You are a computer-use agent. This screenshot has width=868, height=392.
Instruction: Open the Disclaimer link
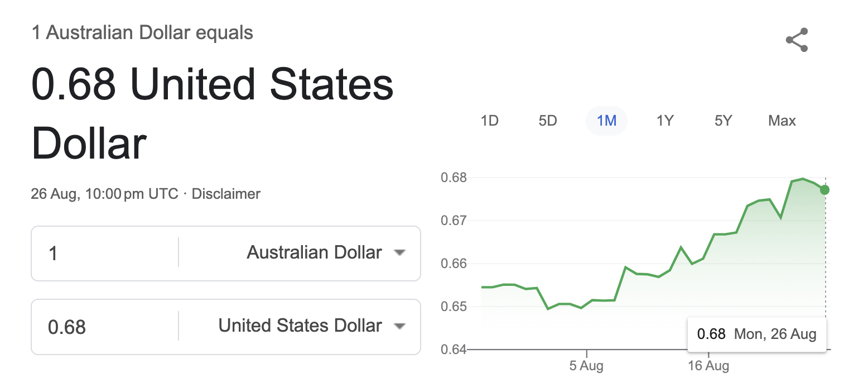point(226,194)
